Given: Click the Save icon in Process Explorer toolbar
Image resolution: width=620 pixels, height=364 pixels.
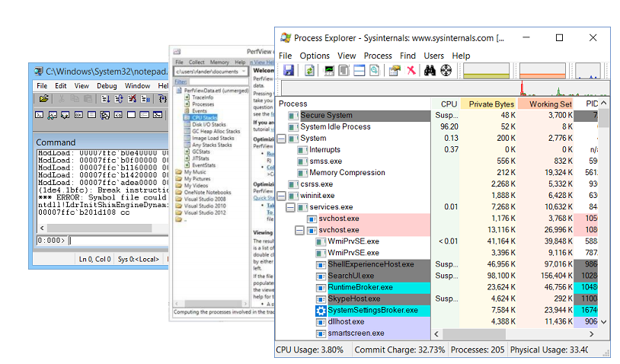Looking at the screenshot, I should click(289, 71).
